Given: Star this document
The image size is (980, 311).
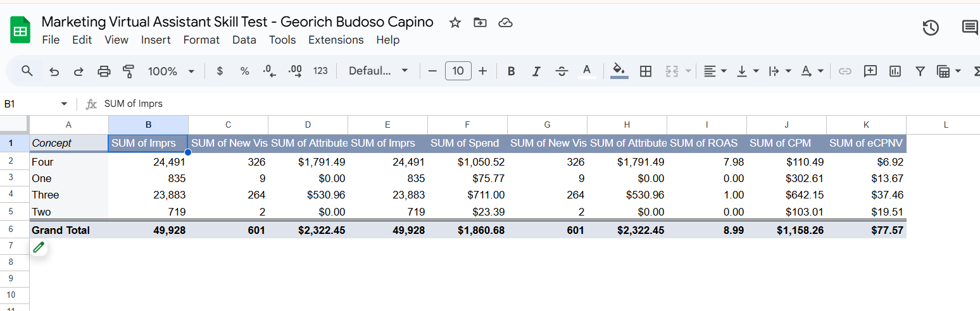Looking at the screenshot, I should click(x=455, y=23).
